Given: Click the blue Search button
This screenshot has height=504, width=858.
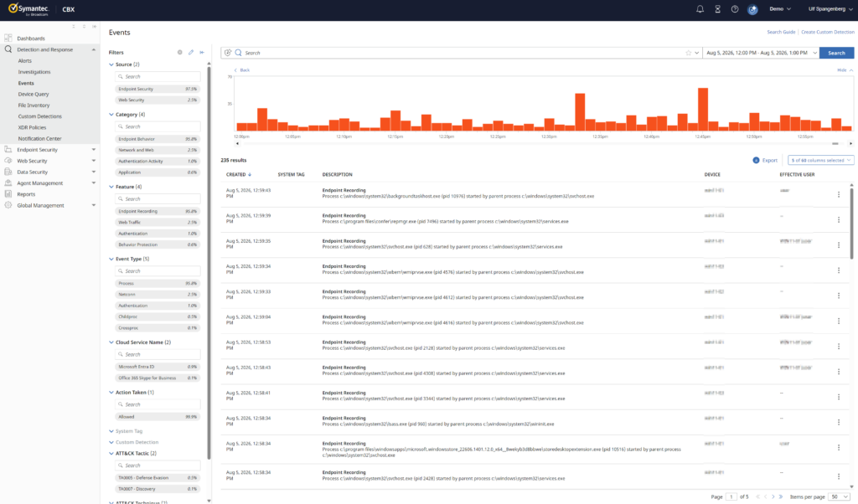Looking at the screenshot, I should tap(836, 53).
